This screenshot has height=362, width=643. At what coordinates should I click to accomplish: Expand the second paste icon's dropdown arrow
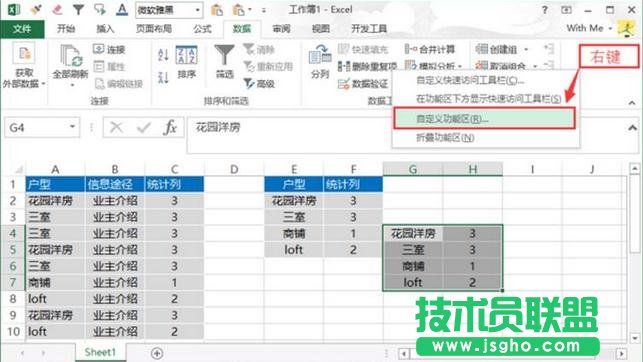coord(250,9)
